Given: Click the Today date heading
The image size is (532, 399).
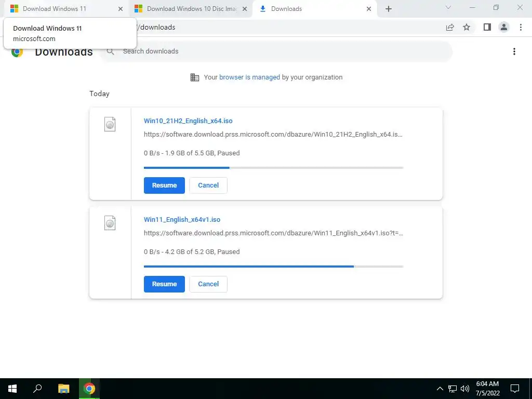Looking at the screenshot, I should point(99,94).
